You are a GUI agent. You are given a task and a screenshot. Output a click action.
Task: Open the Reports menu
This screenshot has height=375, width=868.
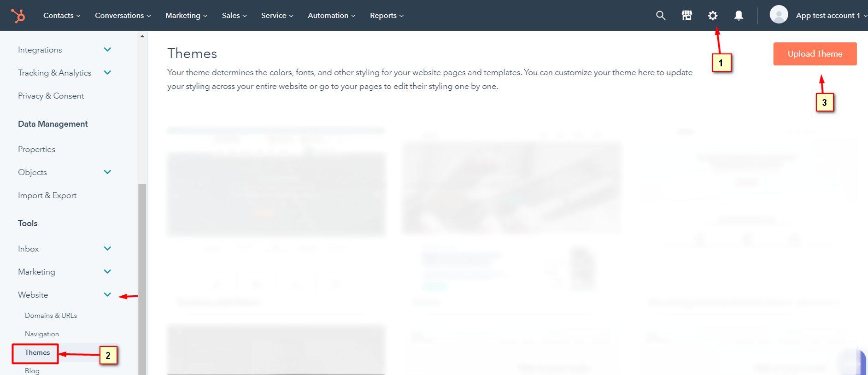387,16
